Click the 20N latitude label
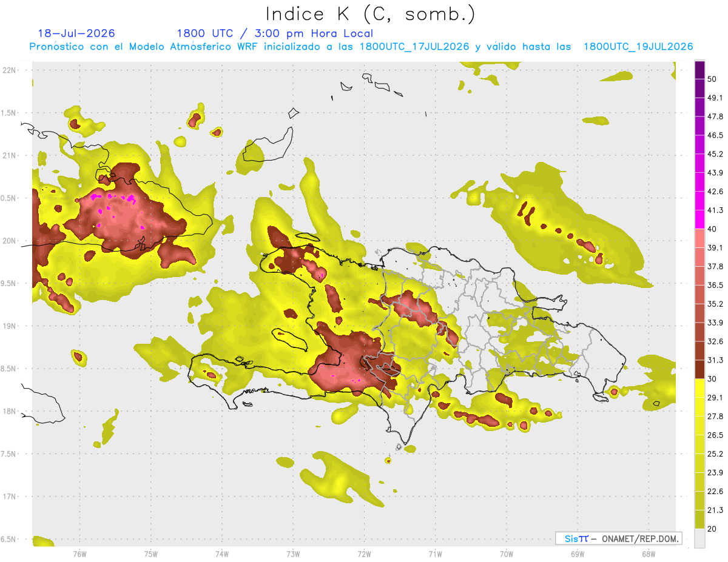Screen dimensions: 728x562 pyautogui.click(x=10, y=241)
